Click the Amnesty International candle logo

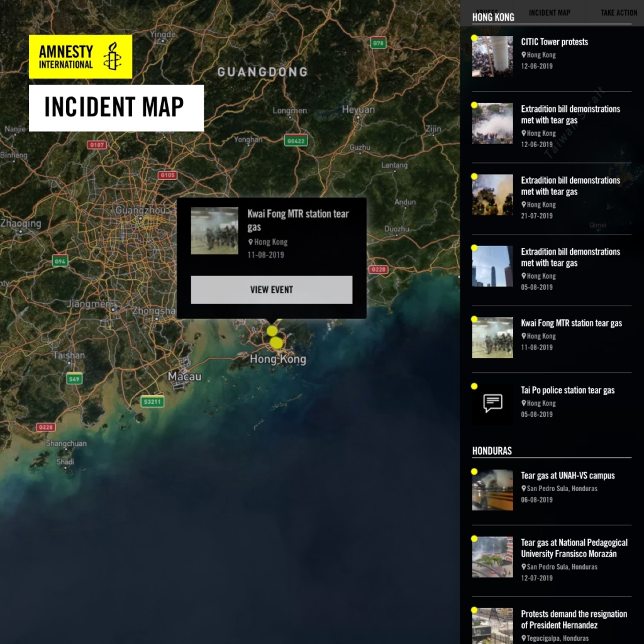pyautogui.click(x=113, y=57)
